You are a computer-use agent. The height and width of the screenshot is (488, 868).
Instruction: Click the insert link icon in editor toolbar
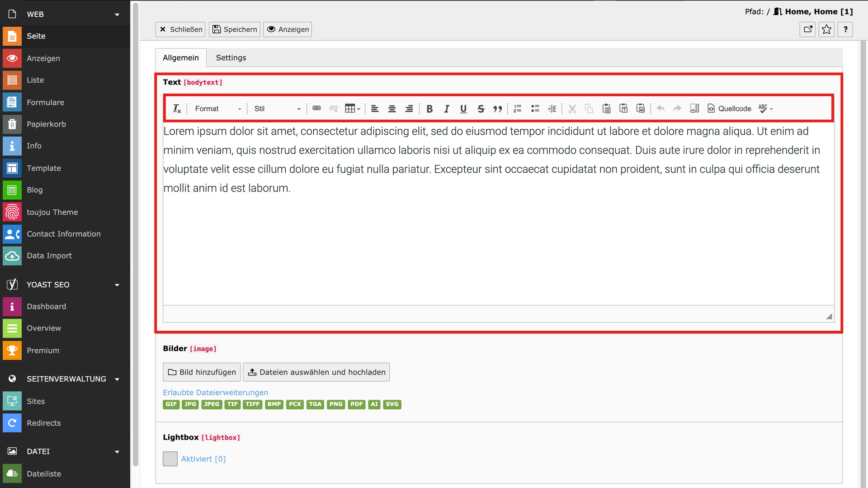(x=316, y=108)
